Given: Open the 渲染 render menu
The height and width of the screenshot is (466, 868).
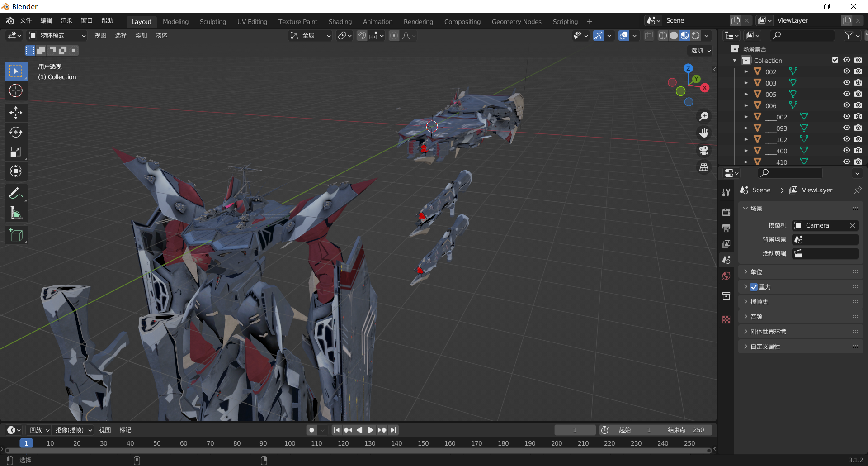Looking at the screenshot, I should pyautogui.click(x=66, y=21).
